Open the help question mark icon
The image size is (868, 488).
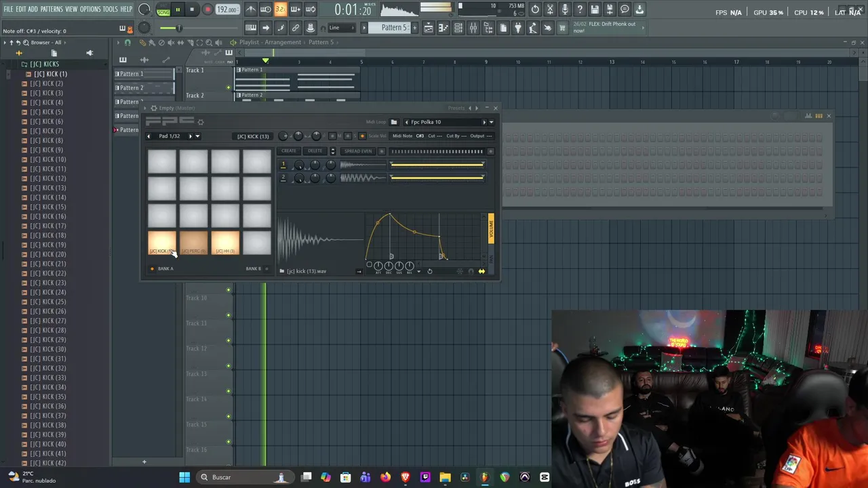click(580, 9)
